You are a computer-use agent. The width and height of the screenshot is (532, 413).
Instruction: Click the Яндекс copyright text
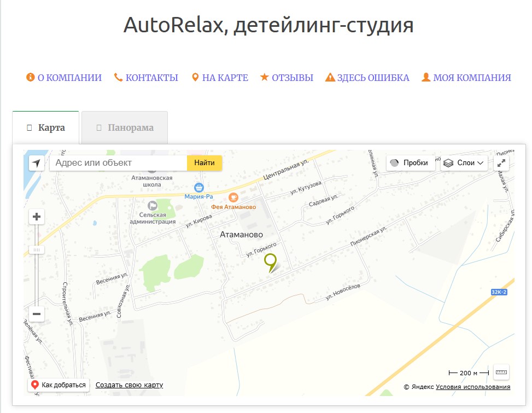tap(419, 387)
